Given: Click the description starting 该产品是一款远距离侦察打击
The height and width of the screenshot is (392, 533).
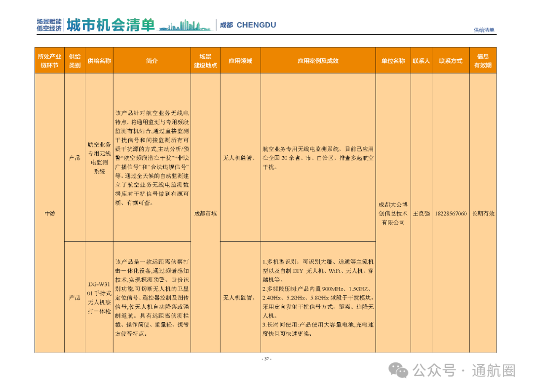Looking at the screenshot, I should [x=152, y=297].
